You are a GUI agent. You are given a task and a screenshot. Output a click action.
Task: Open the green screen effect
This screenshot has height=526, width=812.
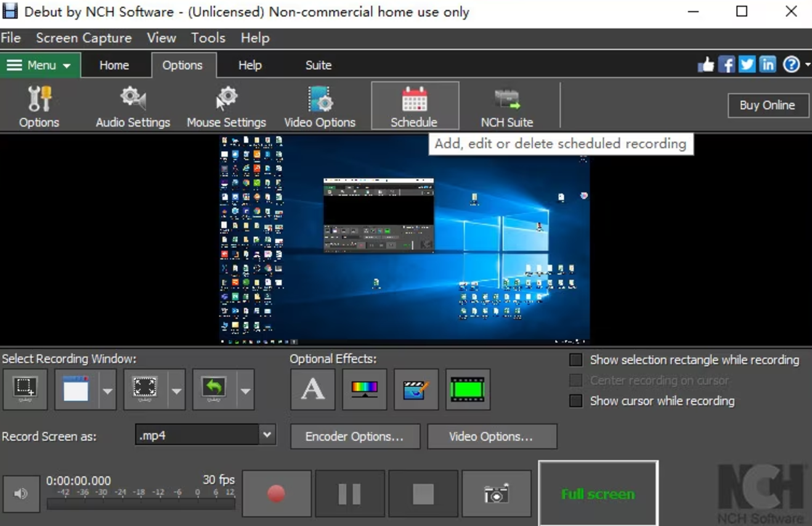[x=468, y=389]
